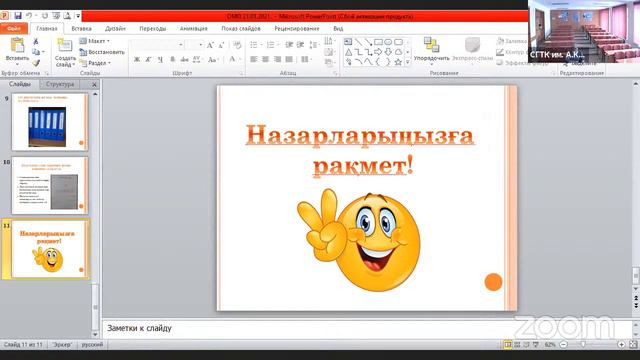Select the oval shape in gallery

point(388,42)
